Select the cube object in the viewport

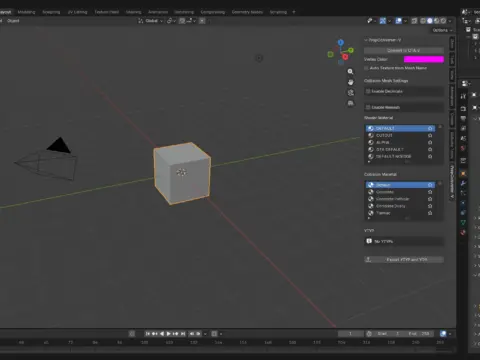(x=182, y=173)
